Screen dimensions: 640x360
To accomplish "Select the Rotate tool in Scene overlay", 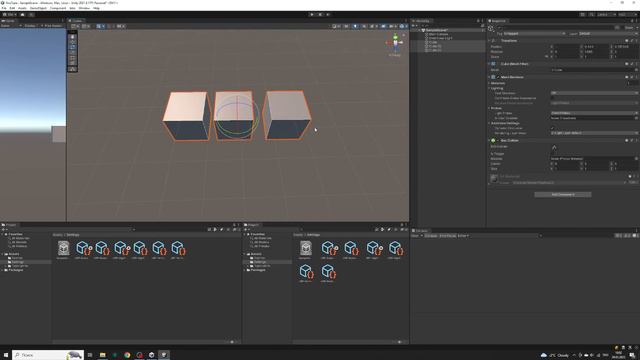I will pyautogui.click(x=73, y=47).
